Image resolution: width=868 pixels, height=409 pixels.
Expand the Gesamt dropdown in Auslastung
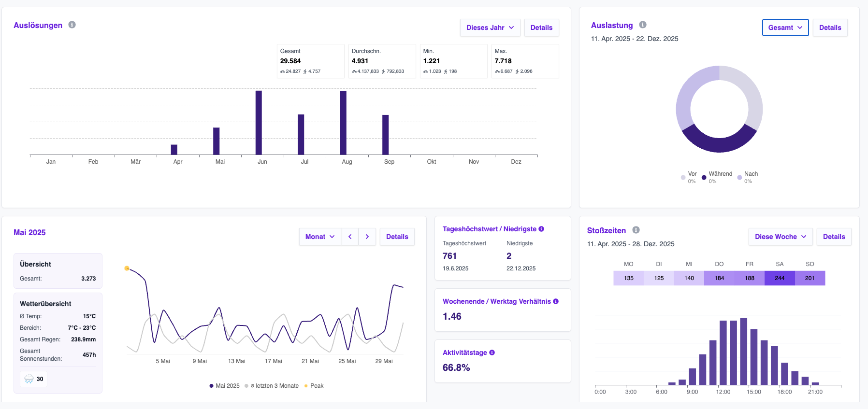785,28
